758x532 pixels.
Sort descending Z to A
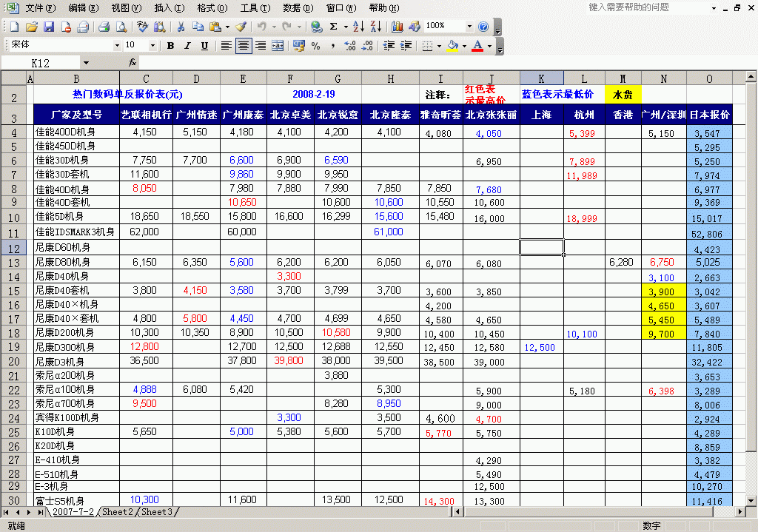click(376, 27)
